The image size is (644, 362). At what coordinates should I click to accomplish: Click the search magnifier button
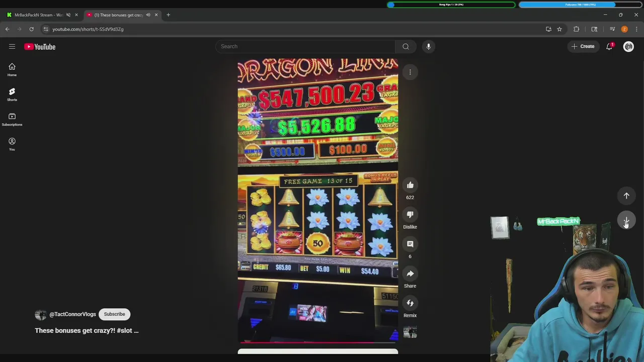pyautogui.click(x=406, y=46)
